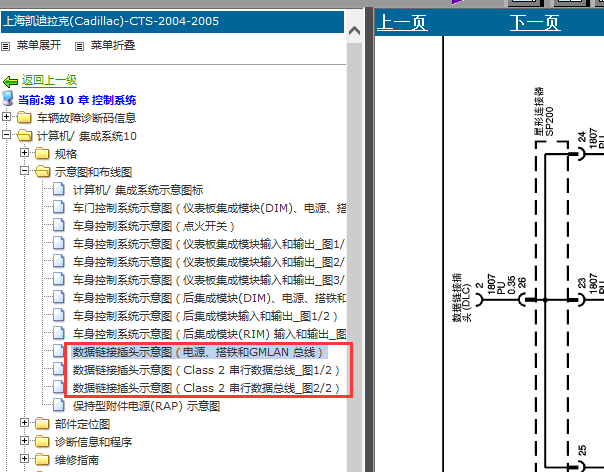Viewport: 604px width, 472px height.
Task: Click folder icon of 计算机/ 集成系统10
Action: click(25, 135)
